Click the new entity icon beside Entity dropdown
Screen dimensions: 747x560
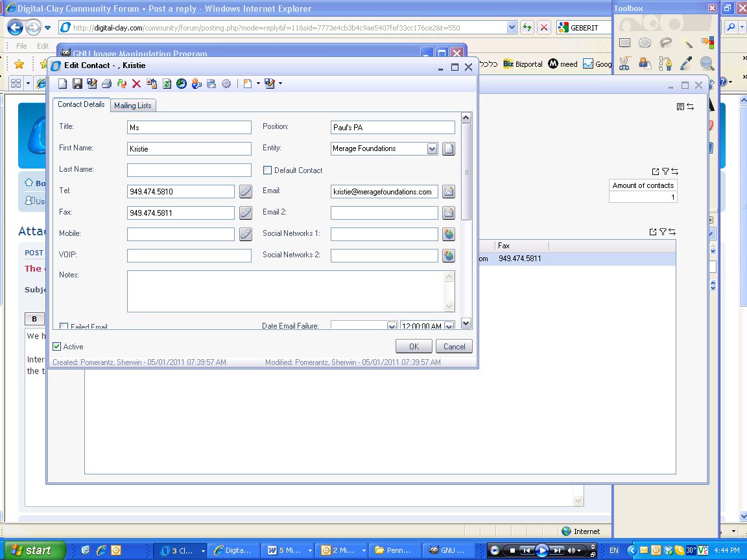click(x=448, y=148)
